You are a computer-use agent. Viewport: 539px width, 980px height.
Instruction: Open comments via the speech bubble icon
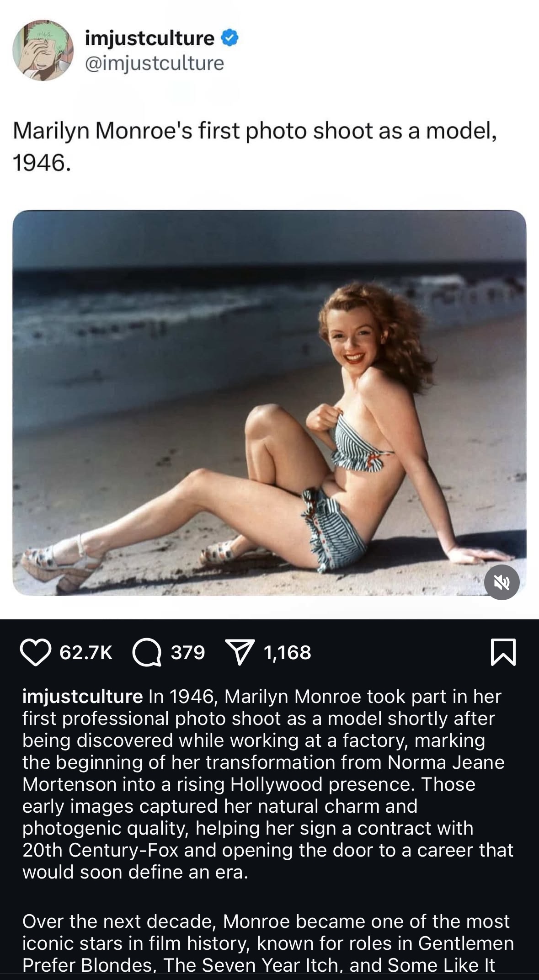click(x=147, y=652)
